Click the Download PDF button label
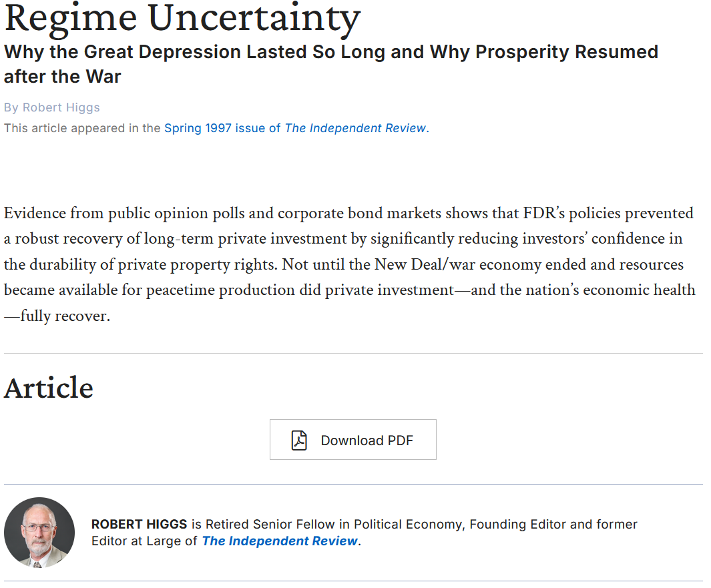This screenshot has height=588, width=711. tap(367, 440)
